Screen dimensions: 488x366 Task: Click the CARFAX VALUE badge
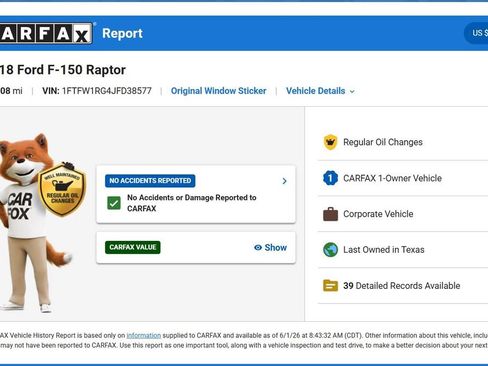(133, 247)
